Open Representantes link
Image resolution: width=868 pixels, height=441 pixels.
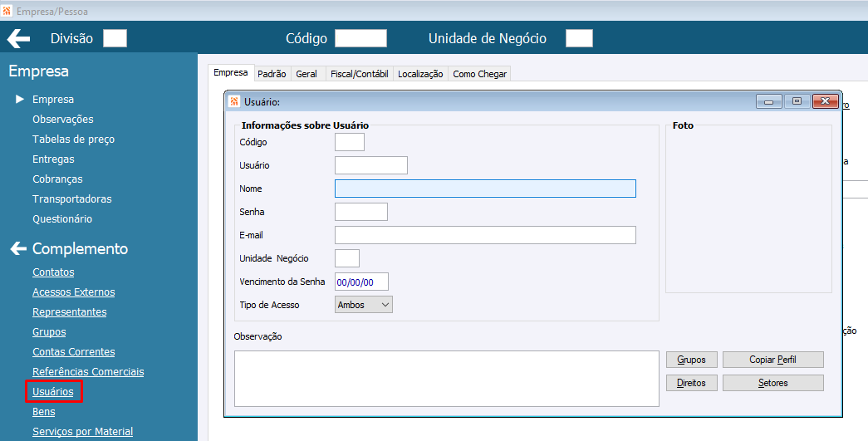tap(69, 312)
